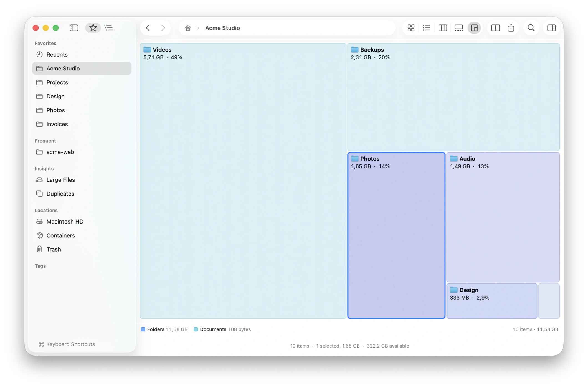Image resolution: width=588 pixels, height=388 pixels.
Task: Go forward with the right chevron
Action: tap(163, 28)
